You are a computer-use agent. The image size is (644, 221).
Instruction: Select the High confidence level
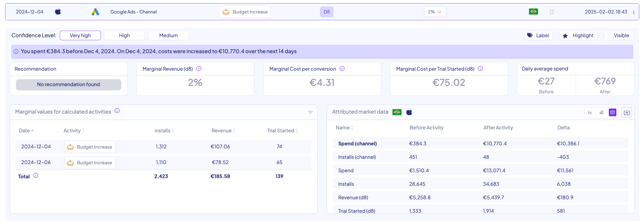tap(124, 35)
